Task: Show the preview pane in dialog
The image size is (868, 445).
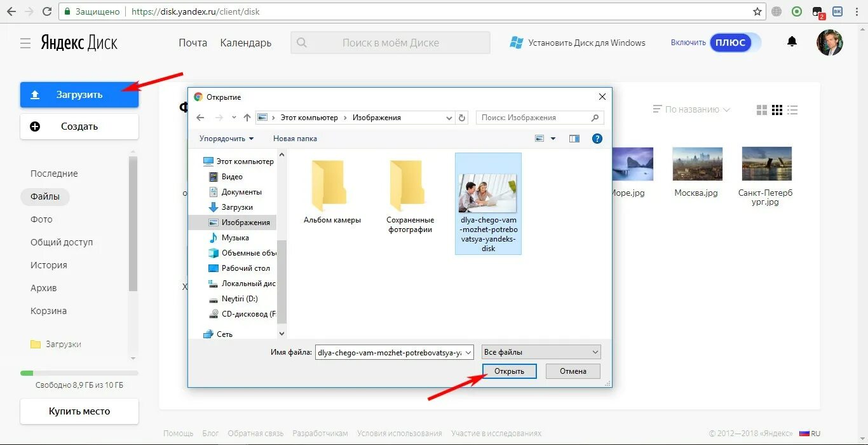Action: (x=574, y=139)
